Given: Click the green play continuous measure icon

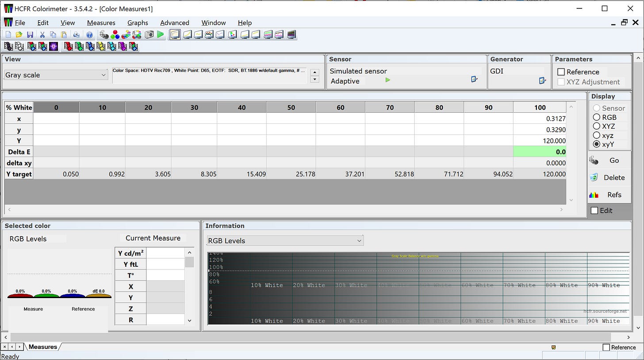Looking at the screenshot, I should pyautogui.click(x=161, y=34).
